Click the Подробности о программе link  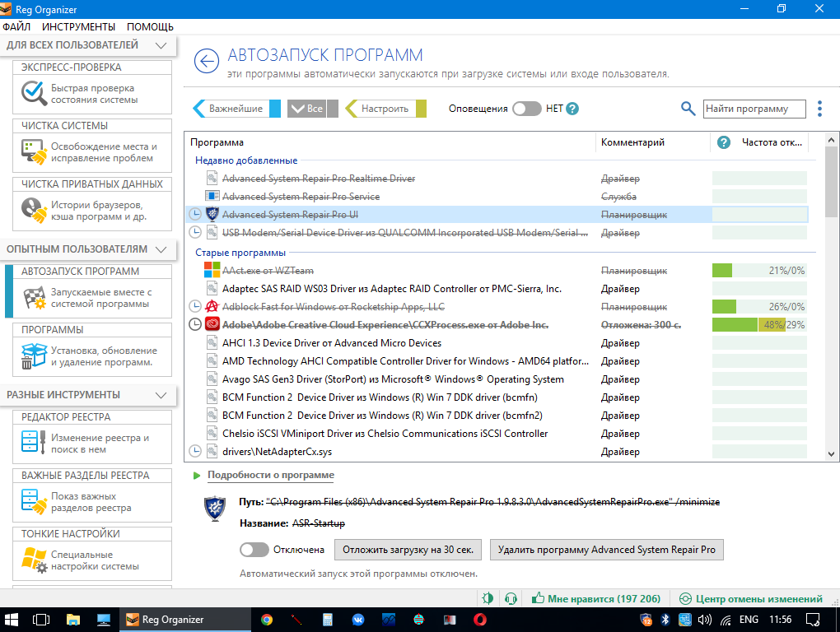[x=271, y=475]
